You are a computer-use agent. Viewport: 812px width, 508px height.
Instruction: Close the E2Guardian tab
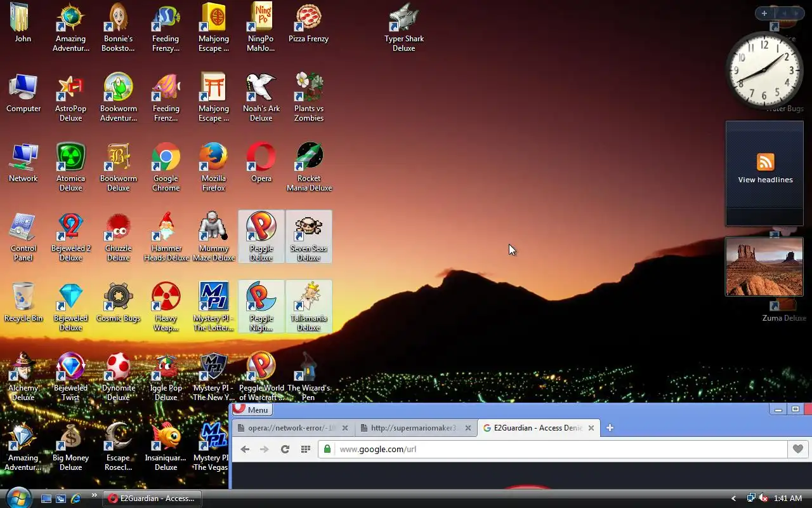(x=591, y=428)
